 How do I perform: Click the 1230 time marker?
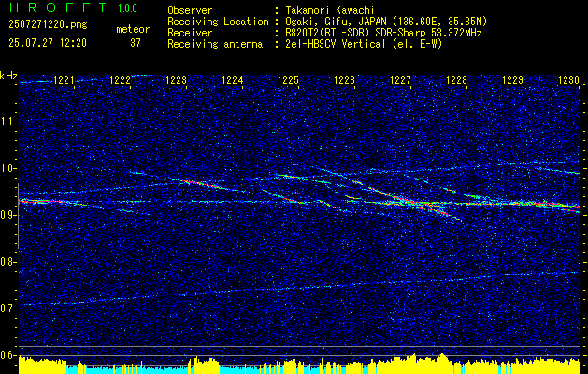569,80
